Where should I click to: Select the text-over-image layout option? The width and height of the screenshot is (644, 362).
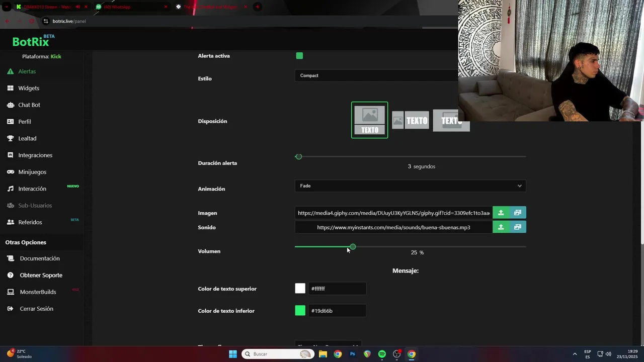(x=451, y=121)
